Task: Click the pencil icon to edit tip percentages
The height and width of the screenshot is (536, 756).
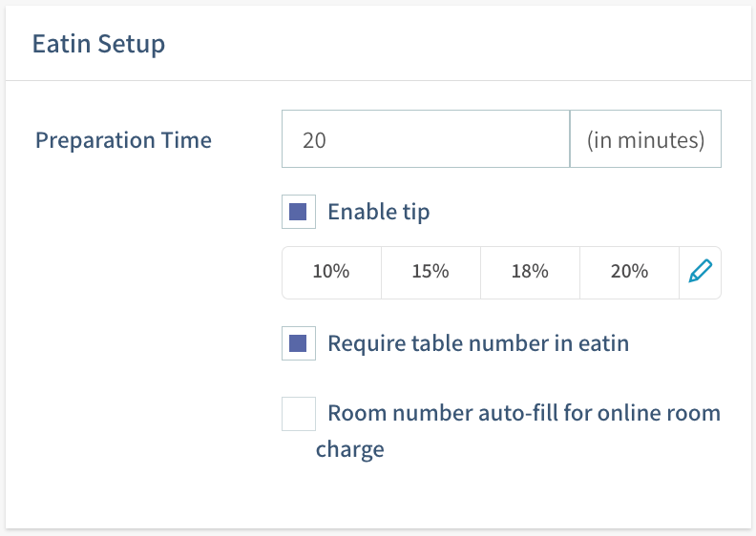Action: 700,272
